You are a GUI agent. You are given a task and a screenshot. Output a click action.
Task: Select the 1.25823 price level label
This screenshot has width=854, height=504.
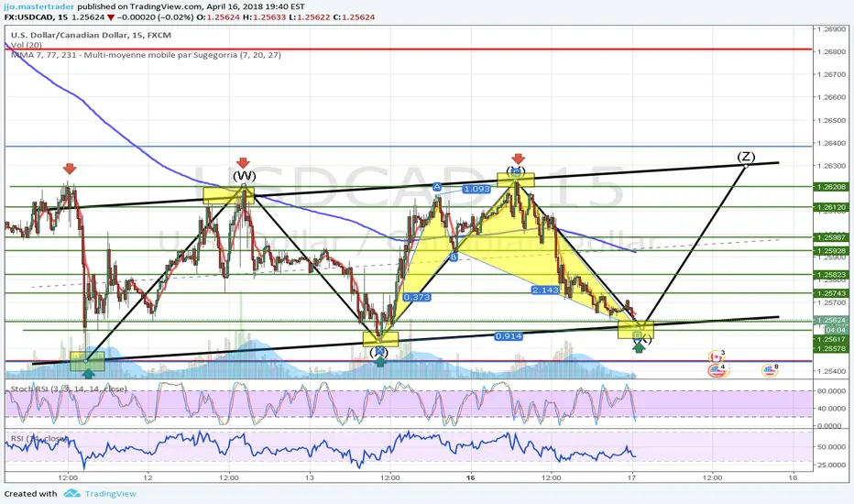[x=830, y=275]
